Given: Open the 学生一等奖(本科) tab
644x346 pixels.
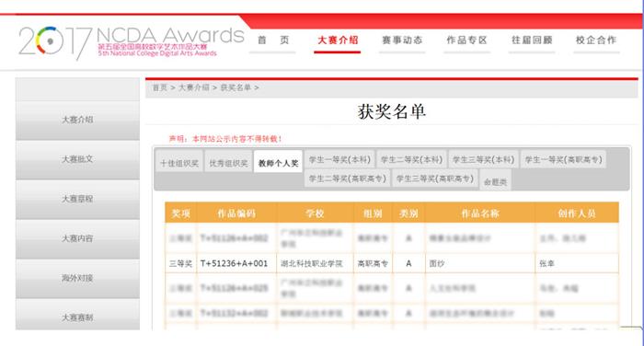Looking at the screenshot, I should (x=339, y=159).
